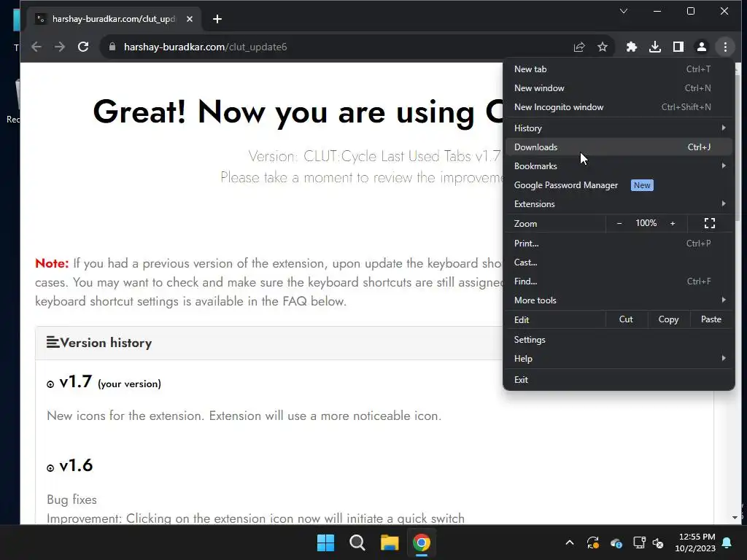The image size is (747, 560).
Task: Click the bullet icon beside v1.6
Action: pos(50,468)
